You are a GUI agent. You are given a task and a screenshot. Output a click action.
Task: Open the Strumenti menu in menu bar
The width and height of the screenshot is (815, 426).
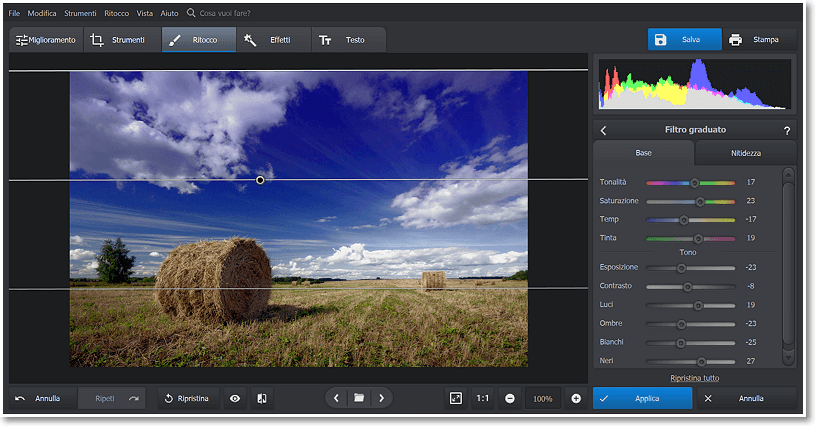click(x=80, y=13)
